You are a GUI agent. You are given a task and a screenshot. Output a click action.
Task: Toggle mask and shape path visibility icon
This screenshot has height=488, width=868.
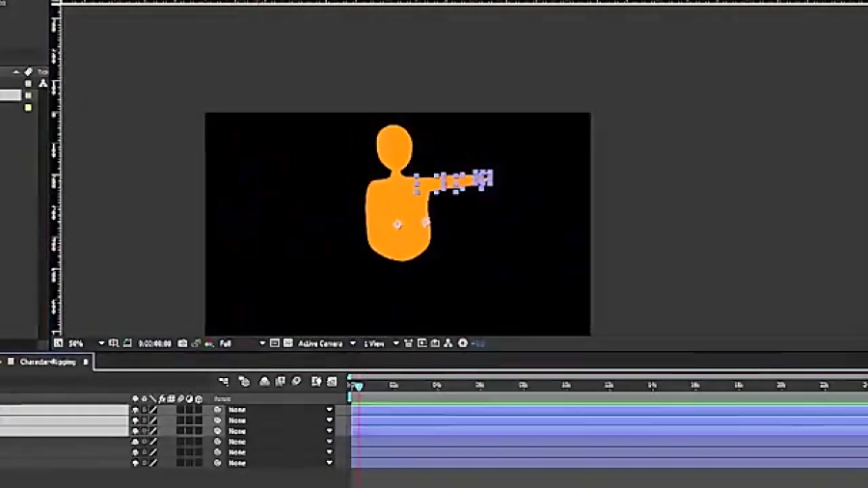tap(127, 343)
